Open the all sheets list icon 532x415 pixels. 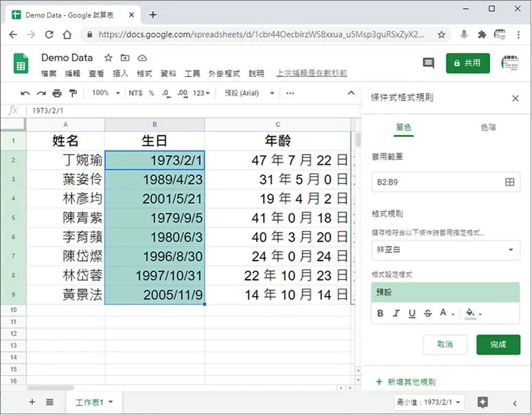point(49,402)
